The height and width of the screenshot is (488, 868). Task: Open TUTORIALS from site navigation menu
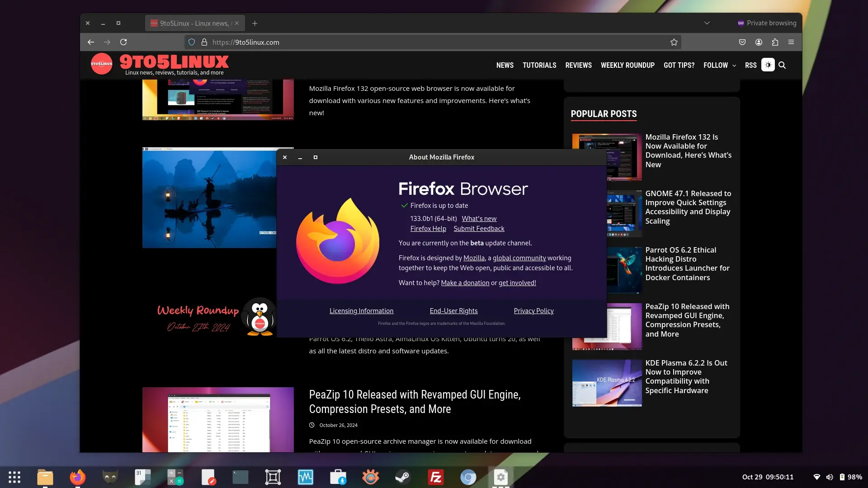(x=539, y=65)
